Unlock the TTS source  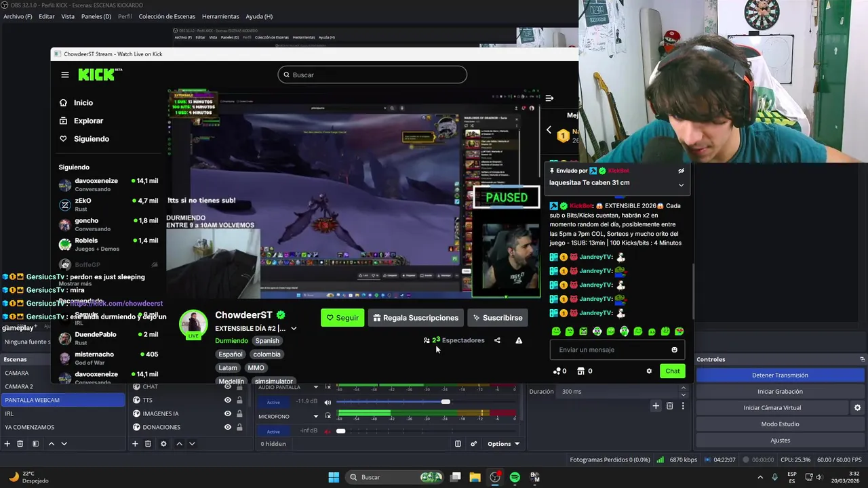click(239, 400)
